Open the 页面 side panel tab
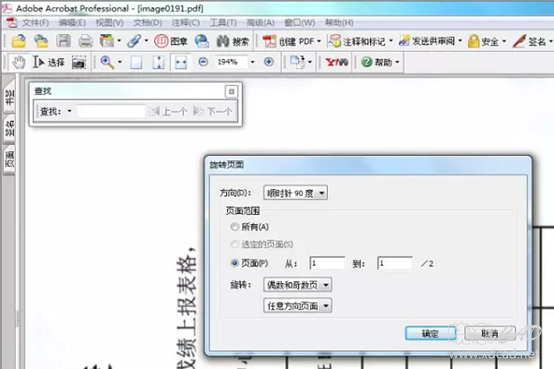Screen dimensions: 554x369 pos(10,160)
